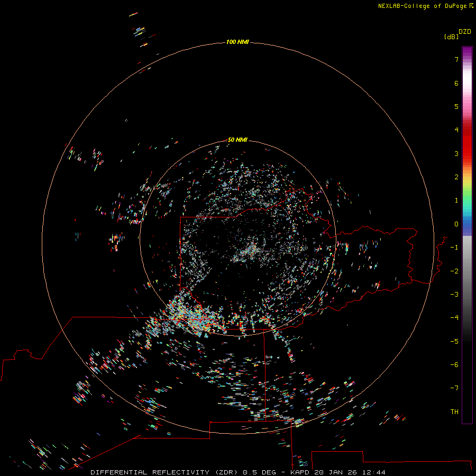Click the DIFFERENTIAL REFLECTIVITY (ZDR) product title
This screenshot has width=476, height=476.
(x=165, y=472)
